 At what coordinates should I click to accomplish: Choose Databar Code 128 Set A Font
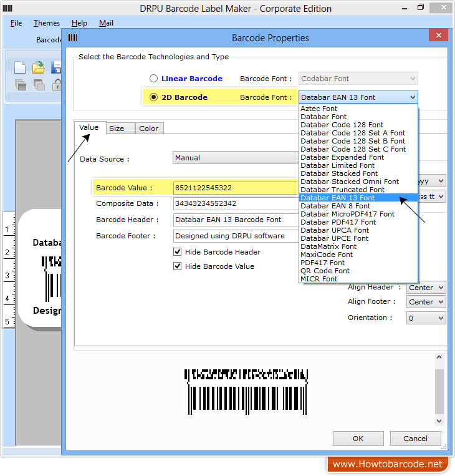[358, 133]
